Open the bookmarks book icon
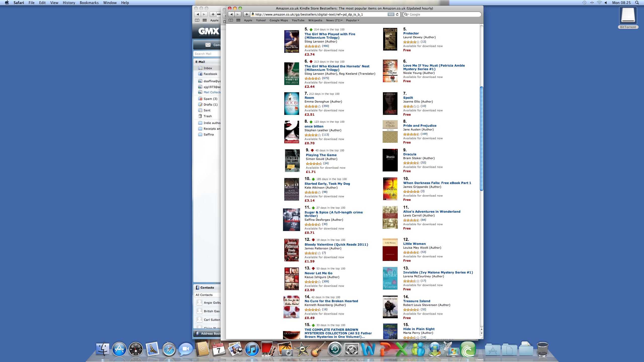The width and height of the screenshot is (644, 362). click(231, 20)
